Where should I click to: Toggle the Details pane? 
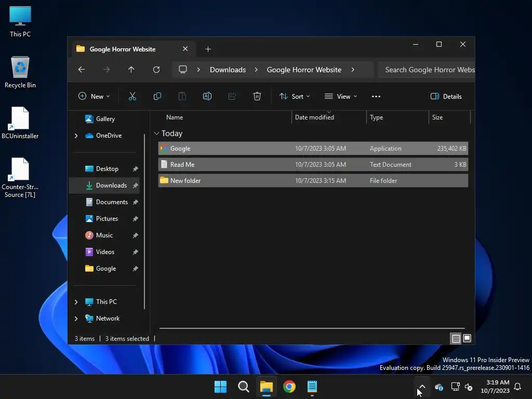446,96
